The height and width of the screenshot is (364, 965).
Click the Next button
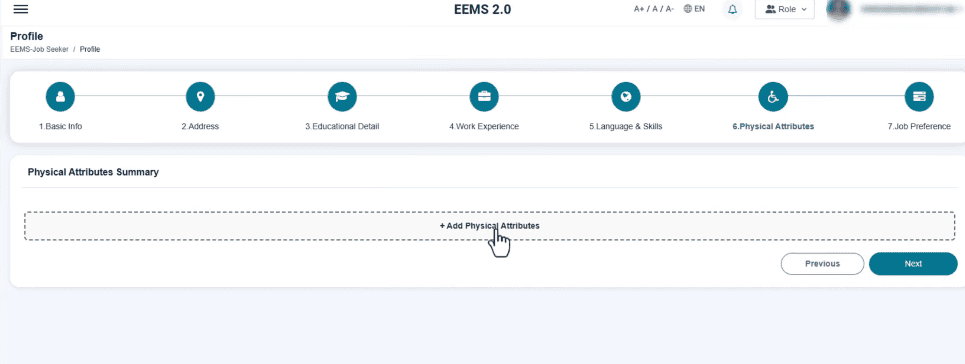pyautogui.click(x=913, y=264)
